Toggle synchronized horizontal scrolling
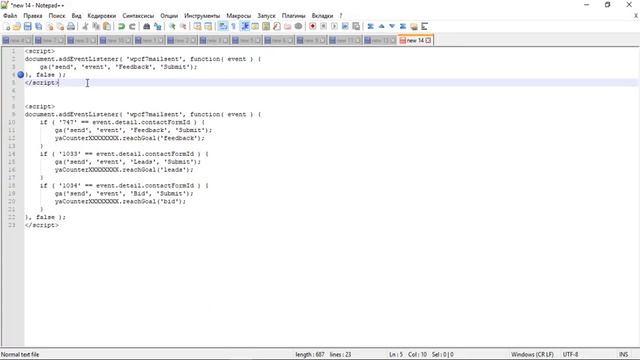 (208, 27)
